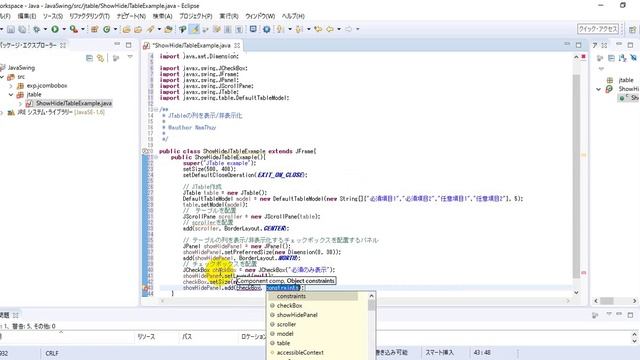Viewport: 640px width, 360px height.
Task: Click the External Tools run icon
Action: 73,29
